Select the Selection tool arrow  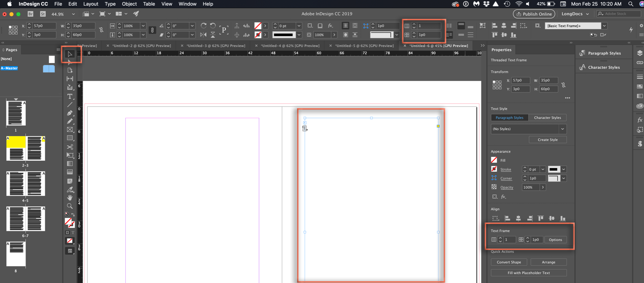pyautogui.click(x=70, y=54)
